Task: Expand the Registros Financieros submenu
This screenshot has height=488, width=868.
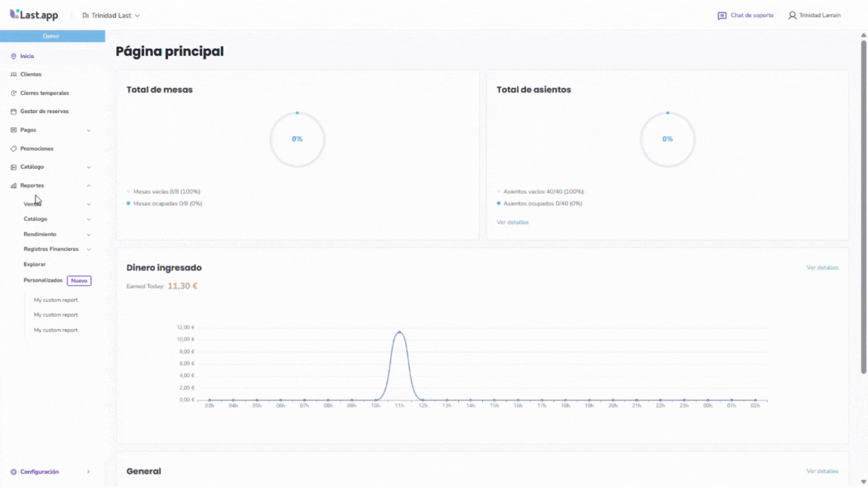Action: coord(89,249)
